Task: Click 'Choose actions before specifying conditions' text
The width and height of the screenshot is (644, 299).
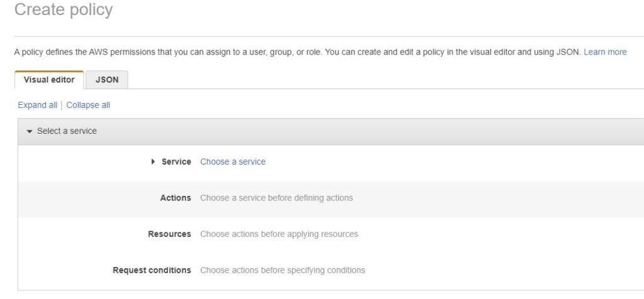Action: point(282,271)
